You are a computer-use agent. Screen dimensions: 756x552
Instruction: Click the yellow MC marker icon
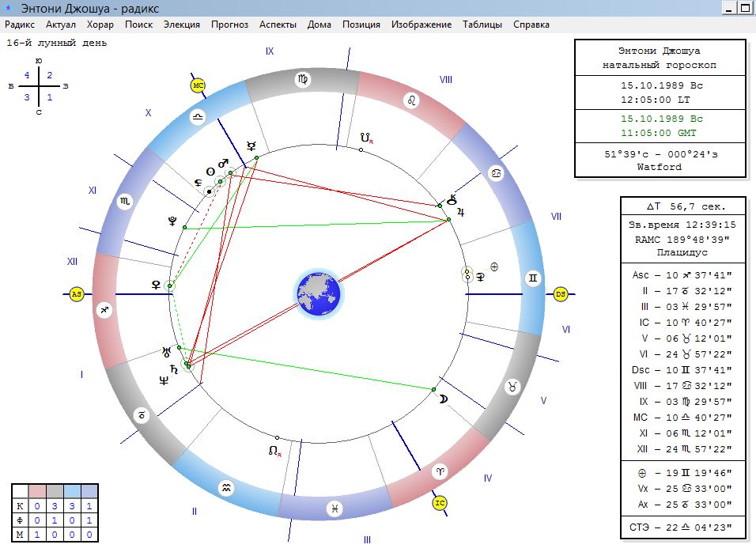198,85
